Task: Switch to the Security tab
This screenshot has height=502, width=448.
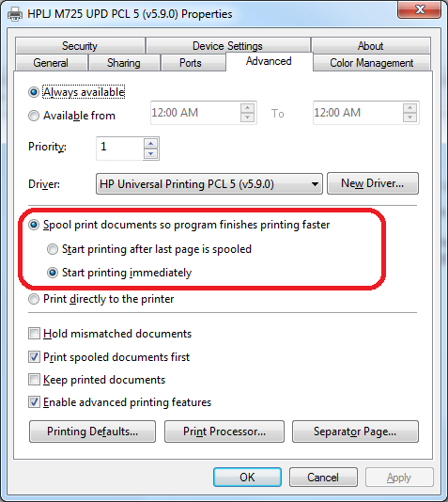Action: coord(80,46)
